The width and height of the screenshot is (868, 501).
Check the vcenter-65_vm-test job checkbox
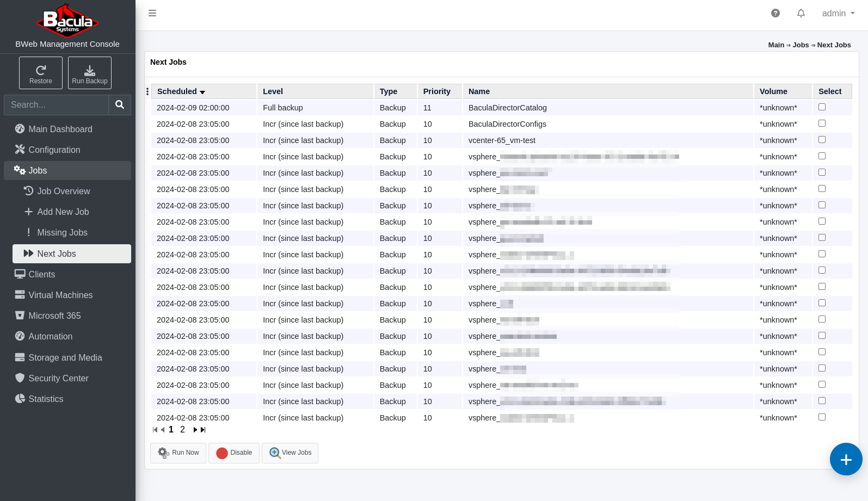822,140
